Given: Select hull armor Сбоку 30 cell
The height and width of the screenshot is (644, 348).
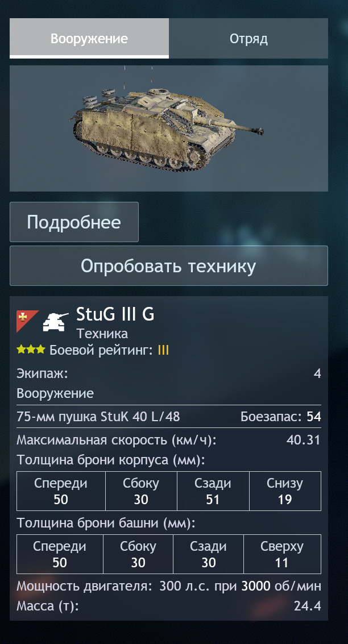Looking at the screenshot, I should [141, 491].
